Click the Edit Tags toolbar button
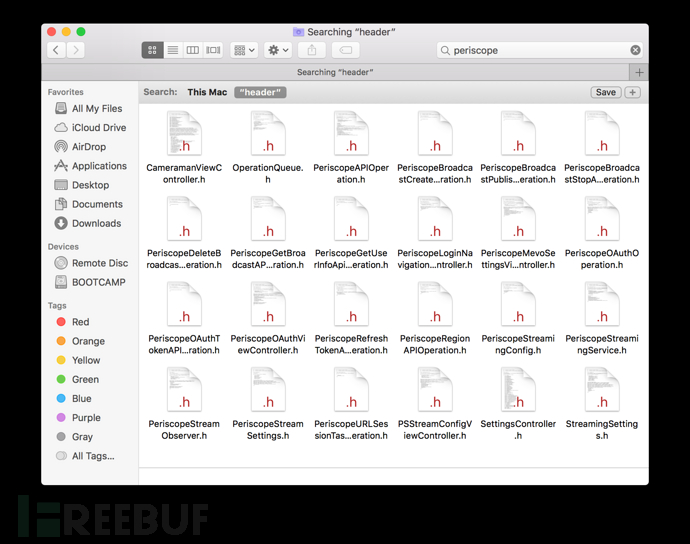The width and height of the screenshot is (690, 544). [x=345, y=50]
